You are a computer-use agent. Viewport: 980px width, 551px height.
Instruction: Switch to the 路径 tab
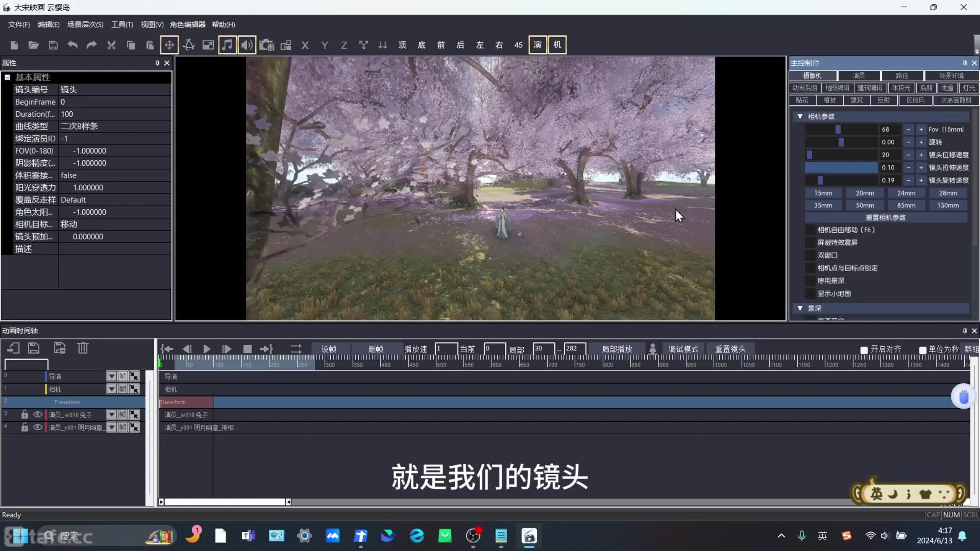902,76
